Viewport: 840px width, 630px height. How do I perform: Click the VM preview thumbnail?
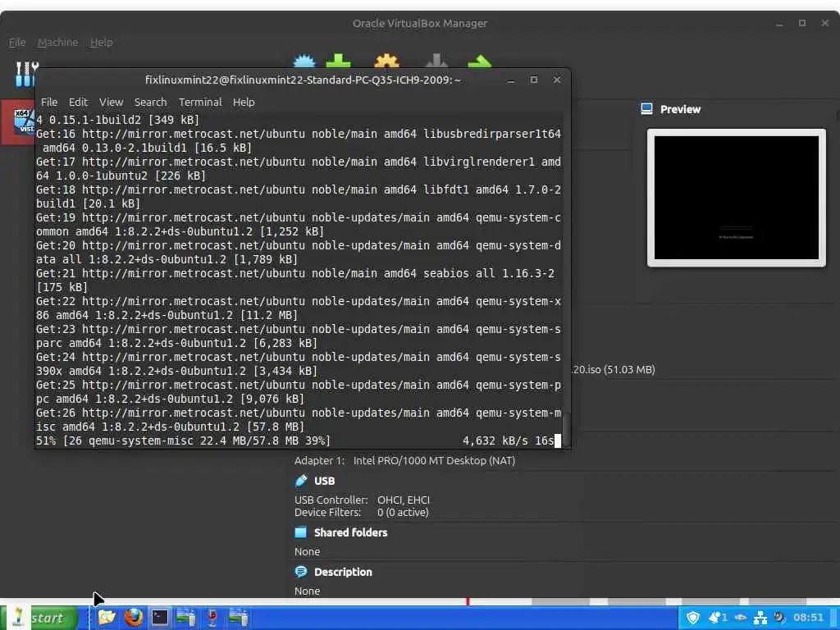click(x=736, y=197)
